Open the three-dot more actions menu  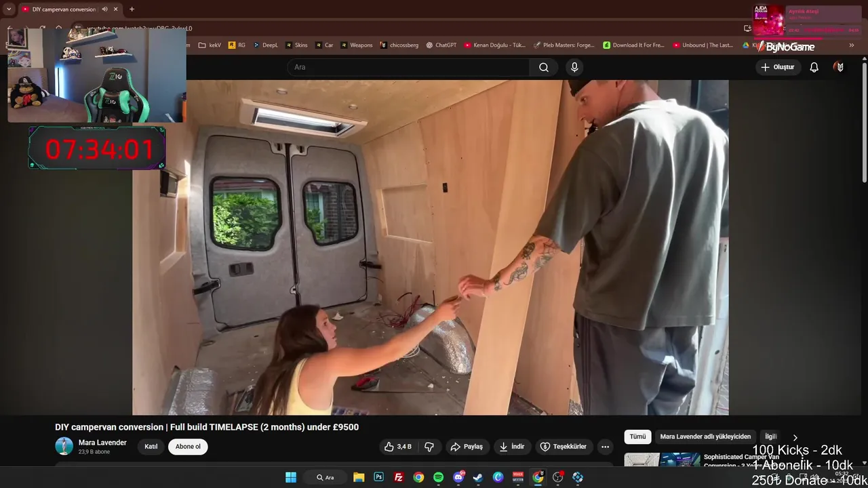605,447
